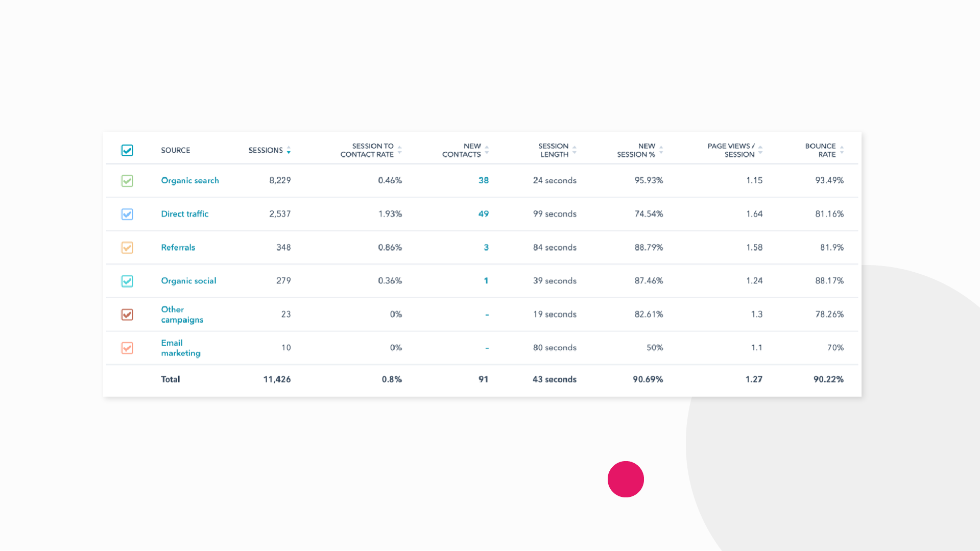Uncheck the Direct traffic checkbox
This screenshot has width=980, height=551.
tap(127, 214)
